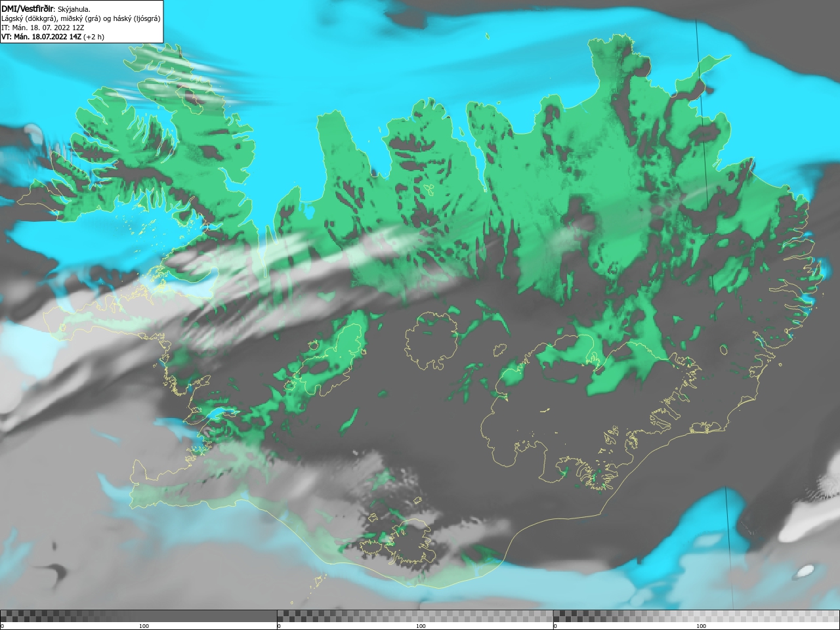This screenshot has width=840, height=630.
Task: Click the 'háský (ljósgrá)' legend text
Action: [136, 18]
